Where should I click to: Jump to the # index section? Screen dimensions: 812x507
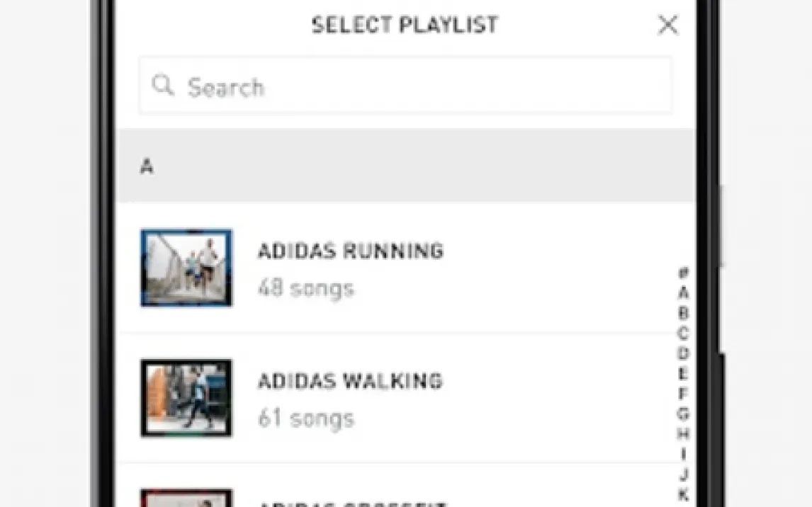pyautogui.click(x=684, y=273)
